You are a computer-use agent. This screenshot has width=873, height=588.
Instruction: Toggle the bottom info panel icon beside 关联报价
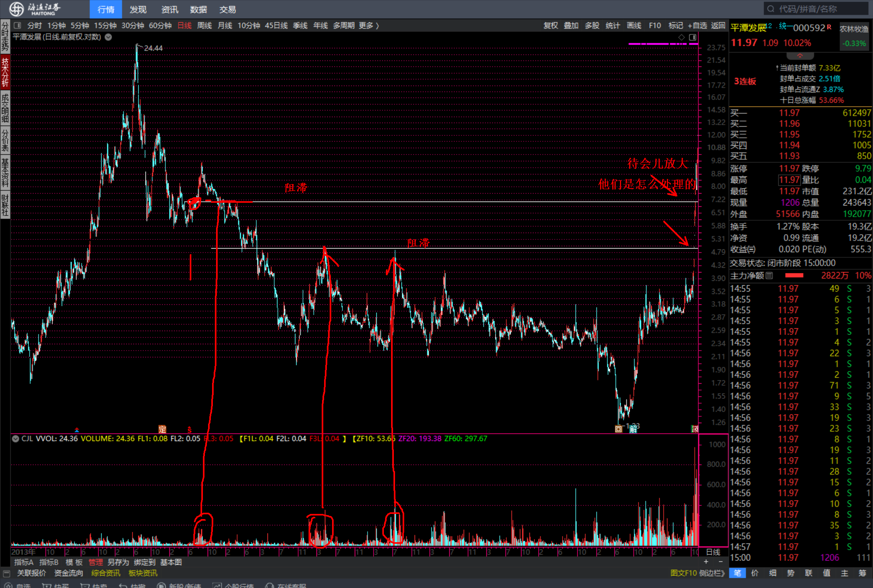[6, 573]
